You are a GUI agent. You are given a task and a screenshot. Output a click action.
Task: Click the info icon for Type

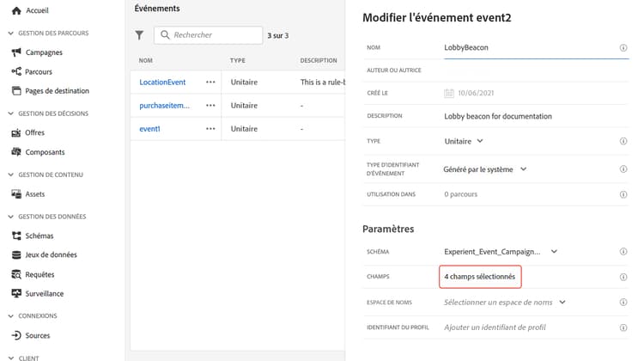623,142
